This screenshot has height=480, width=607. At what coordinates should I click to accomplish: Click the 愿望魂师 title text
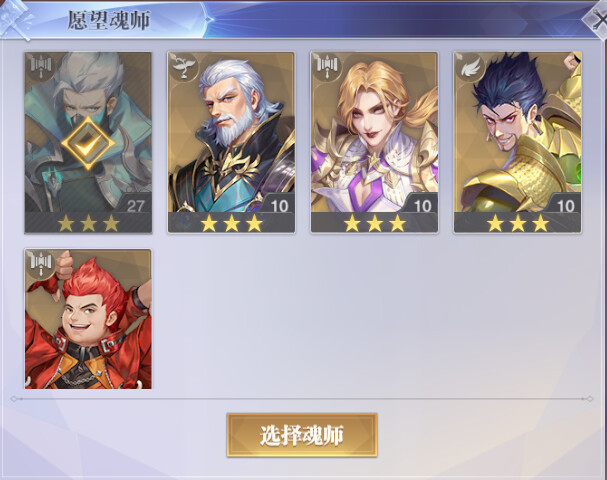click(x=108, y=21)
